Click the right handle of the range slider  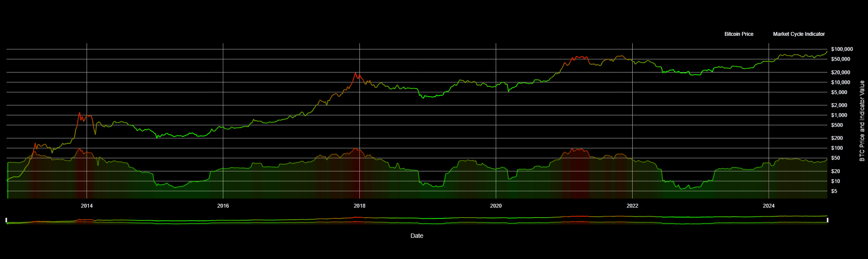(x=827, y=220)
